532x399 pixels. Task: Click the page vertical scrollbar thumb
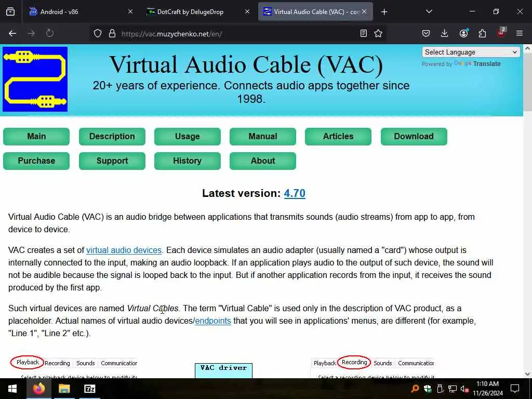(x=527, y=82)
